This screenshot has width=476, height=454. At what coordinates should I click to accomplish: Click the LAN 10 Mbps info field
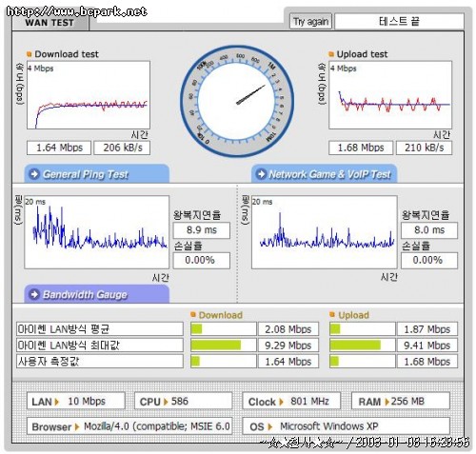click(76, 401)
